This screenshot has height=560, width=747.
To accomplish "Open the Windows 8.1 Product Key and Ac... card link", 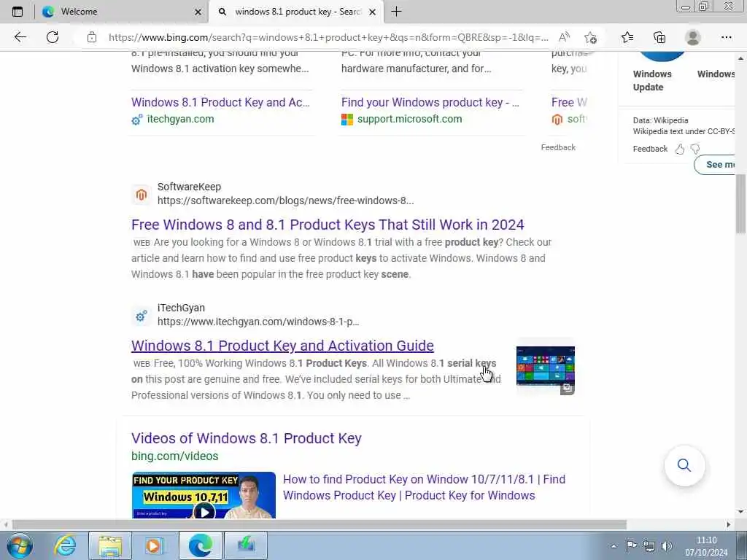I will point(220,102).
